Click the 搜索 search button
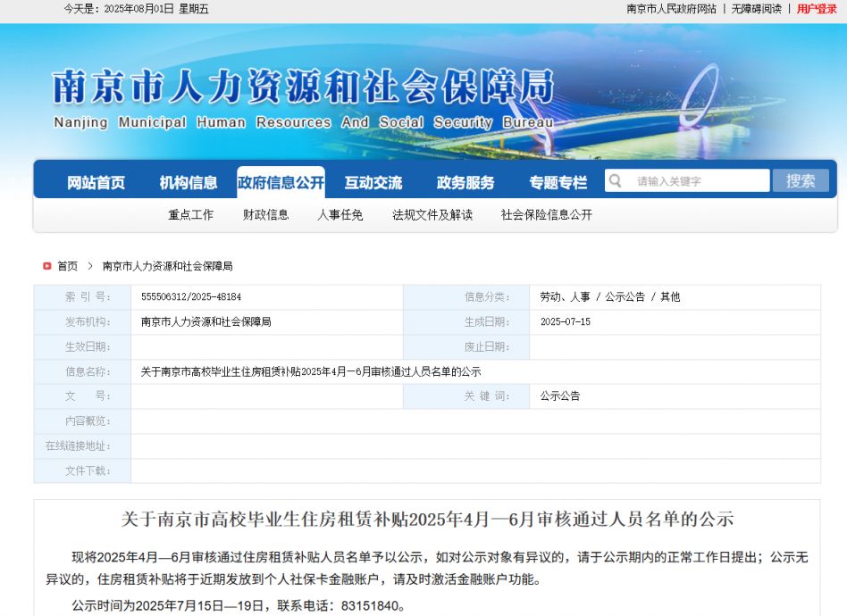847x616 pixels. point(801,181)
